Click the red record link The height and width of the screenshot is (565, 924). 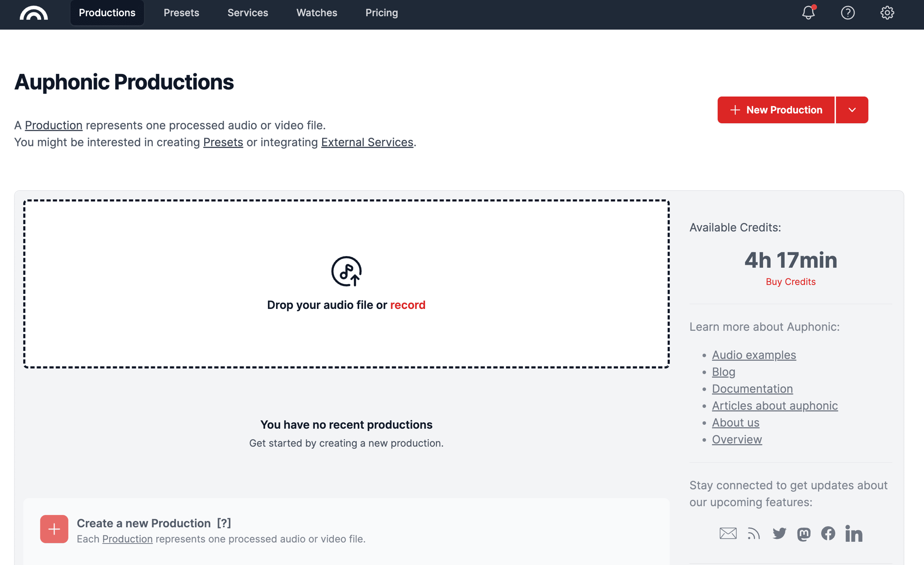coord(408,305)
